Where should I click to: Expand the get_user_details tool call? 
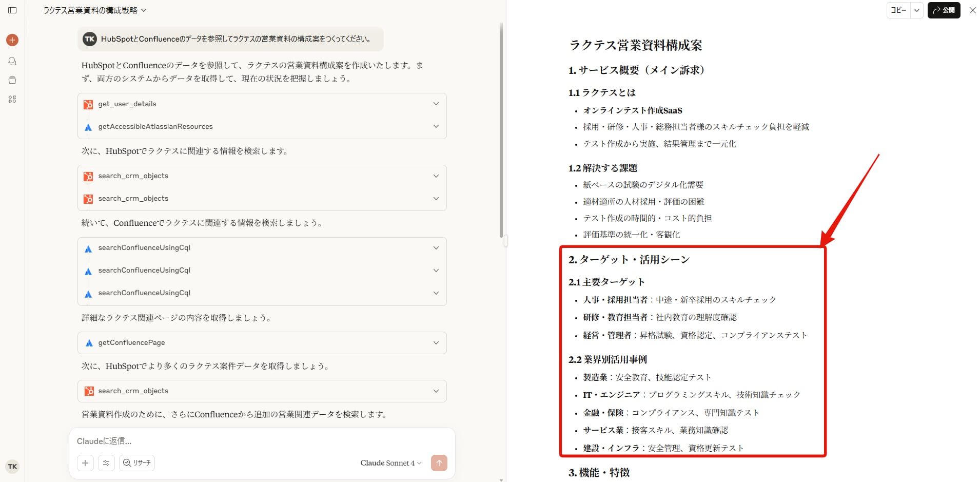click(x=262, y=104)
